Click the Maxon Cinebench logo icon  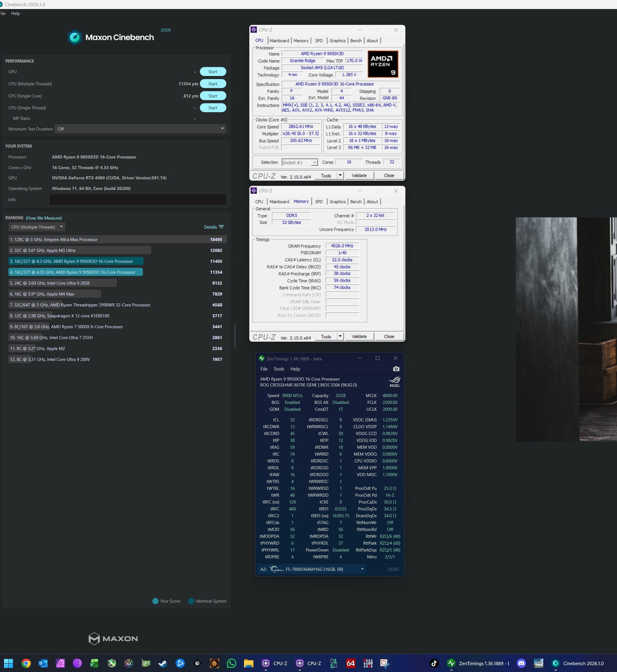coord(75,37)
